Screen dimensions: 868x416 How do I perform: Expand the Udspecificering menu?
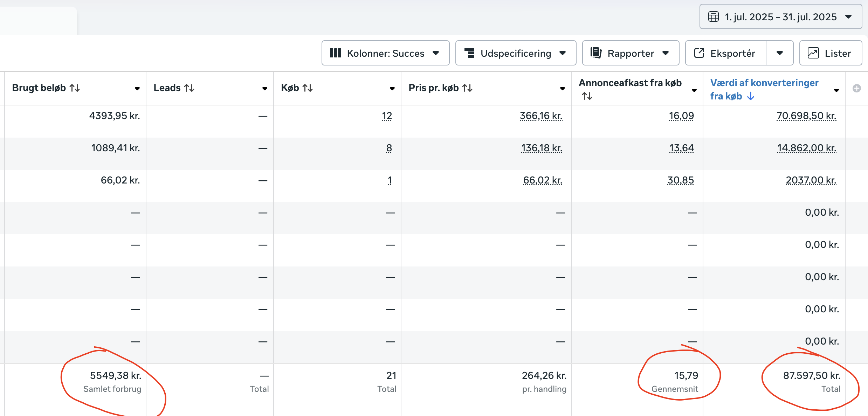click(515, 53)
